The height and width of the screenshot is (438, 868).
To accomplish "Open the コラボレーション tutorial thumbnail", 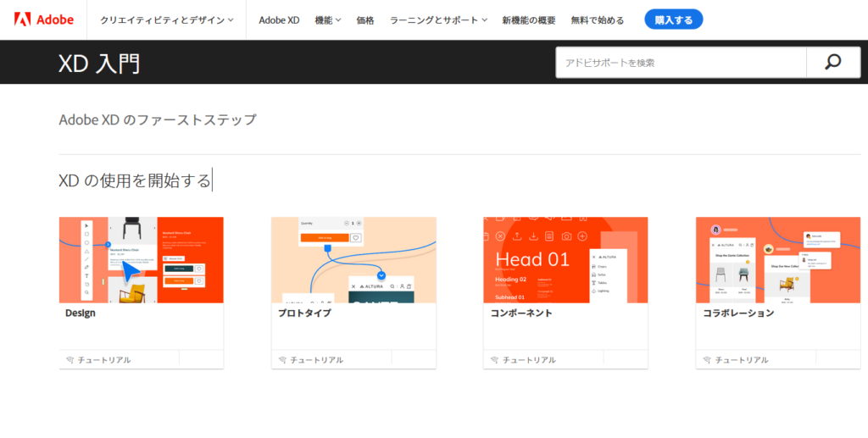I will pyautogui.click(x=778, y=260).
